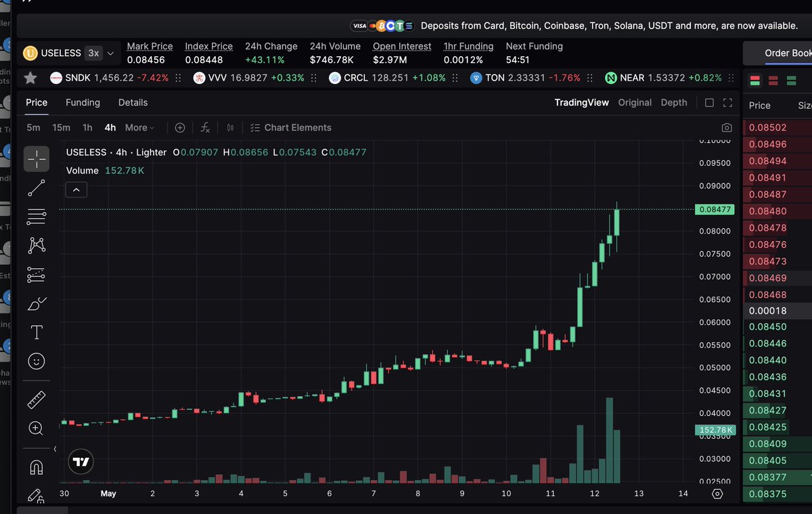Add a symbol to compare
The height and width of the screenshot is (514, 812).
click(x=180, y=127)
